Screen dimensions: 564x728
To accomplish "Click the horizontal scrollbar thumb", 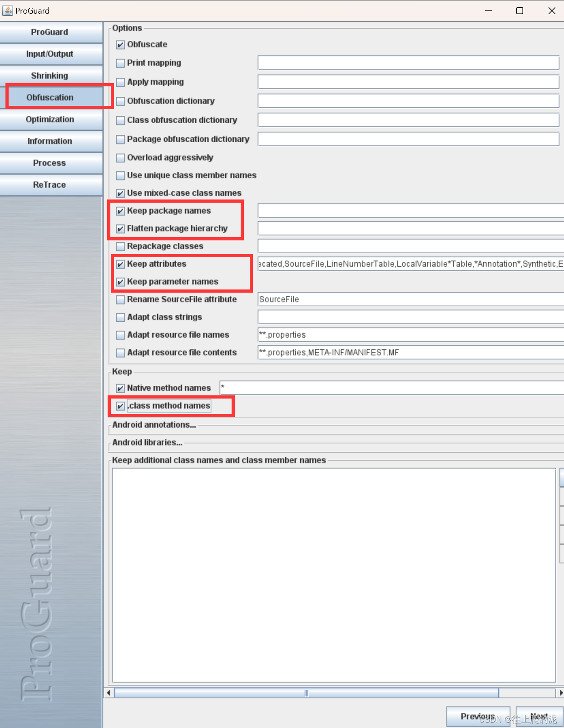I will coord(307,693).
